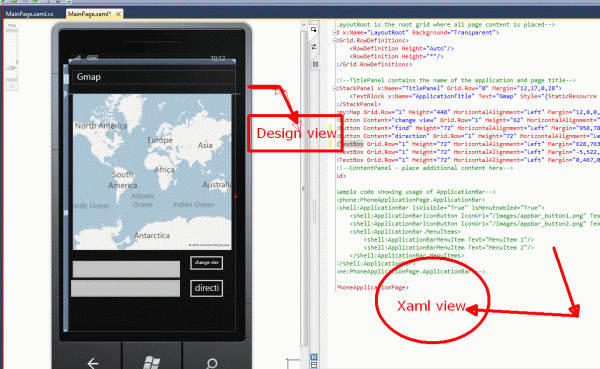Click the RowDefinition Height="*" line

tap(396, 57)
